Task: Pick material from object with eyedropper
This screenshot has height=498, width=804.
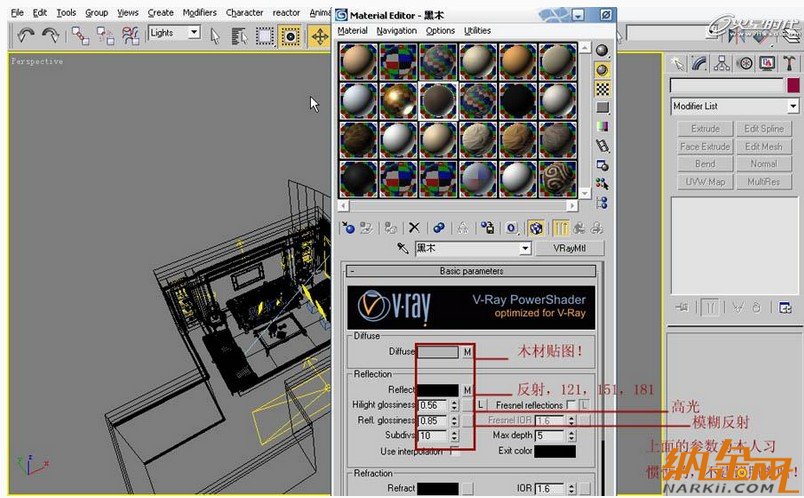Action: 403,248
